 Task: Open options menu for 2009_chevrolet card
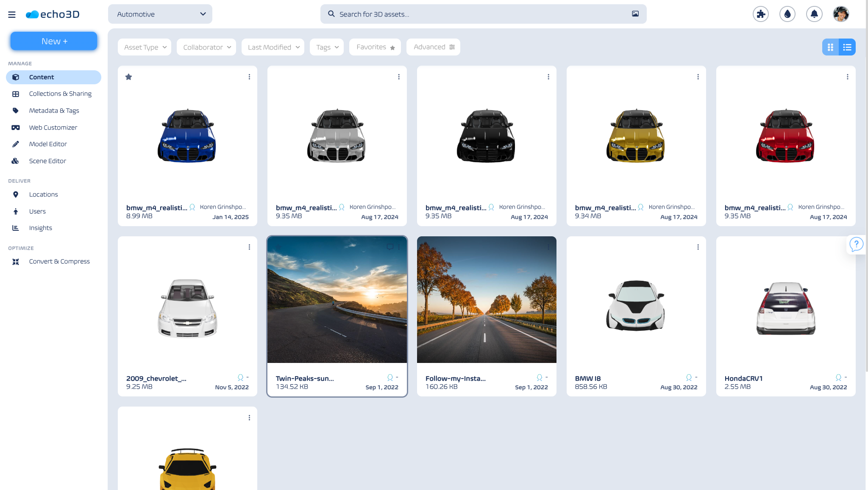(249, 247)
